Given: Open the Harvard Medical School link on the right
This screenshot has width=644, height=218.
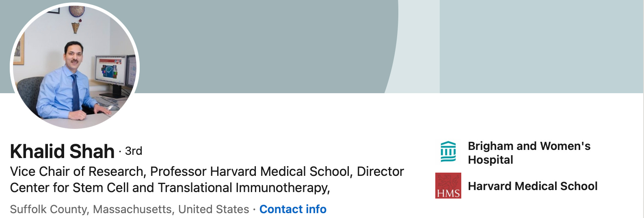Looking at the screenshot, I should point(532,186).
